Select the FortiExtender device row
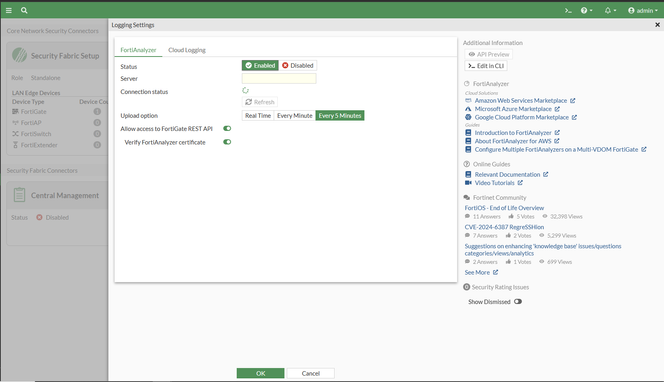 (x=57, y=145)
